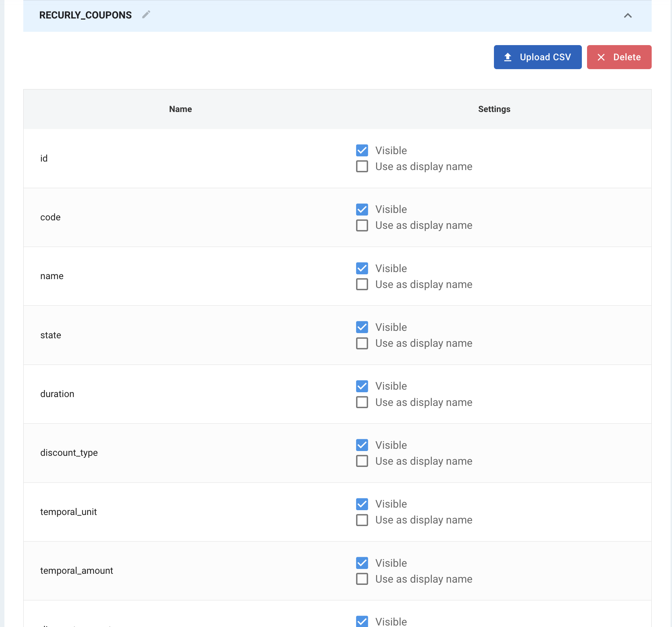
Task: Toggle Visible checkbox for id
Action: pos(362,150)
